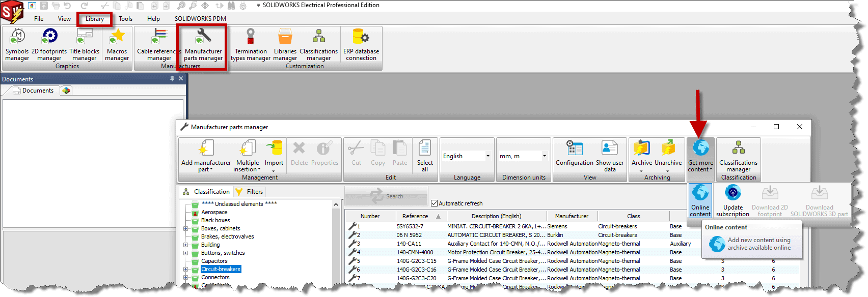Open the Configuration view icon
The image size is (868, 297).
click(575, 155)
